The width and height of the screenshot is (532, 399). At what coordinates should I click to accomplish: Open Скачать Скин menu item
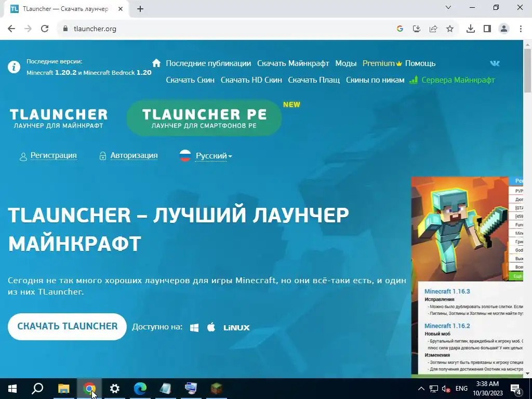coord(190,80)
